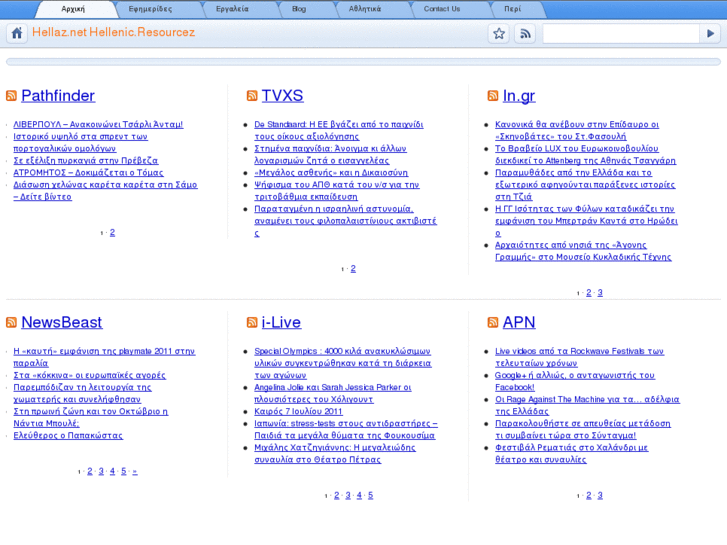Click RSS icon next to TVXS
Screen dimensions: 727x545
tap(252, 96)
